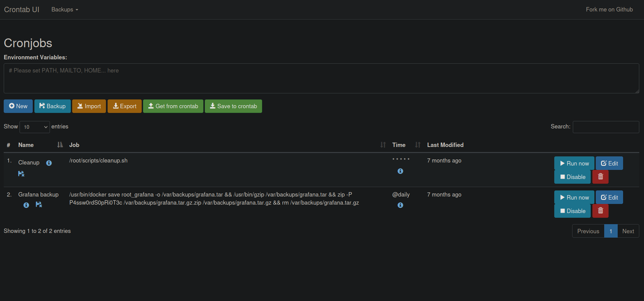
Task: Click the info icon beside Cleanup name
Action: 49,163
